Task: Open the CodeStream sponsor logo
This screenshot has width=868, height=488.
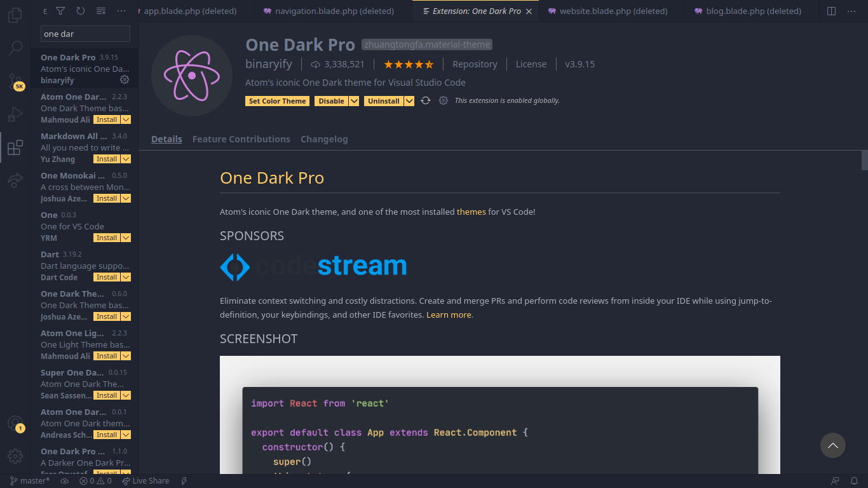Action: pos(313,266)
